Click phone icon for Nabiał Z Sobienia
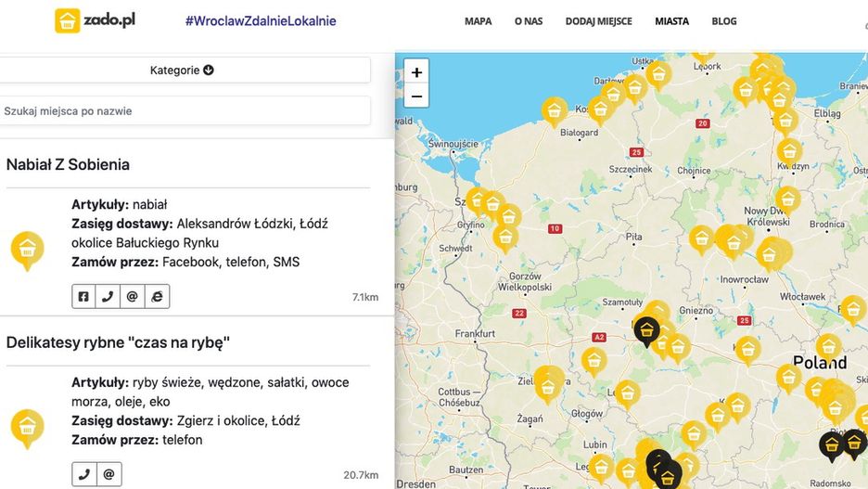 (108, 296)
